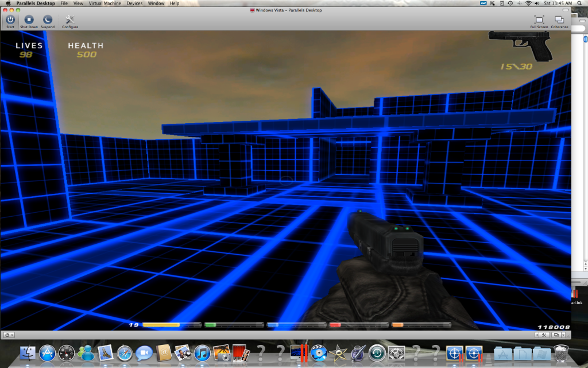Open the view mode dropdown arrow in status bar
Viewport: 588px width, 368px height.
pyautogui.click(x=564, y=335)
